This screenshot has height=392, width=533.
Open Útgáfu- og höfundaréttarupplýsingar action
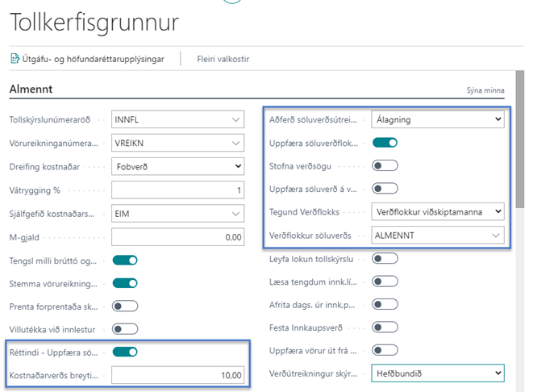[93, 59]
